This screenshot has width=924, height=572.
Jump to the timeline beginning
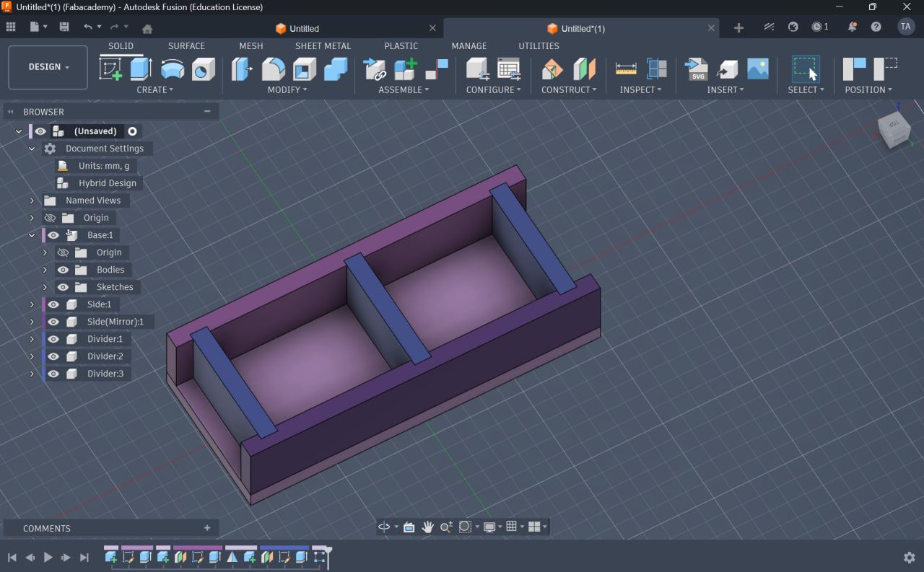(12, 557)
